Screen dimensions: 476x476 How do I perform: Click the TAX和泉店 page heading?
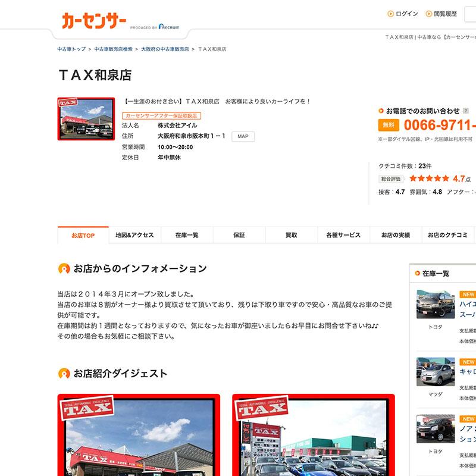[95, 75]
